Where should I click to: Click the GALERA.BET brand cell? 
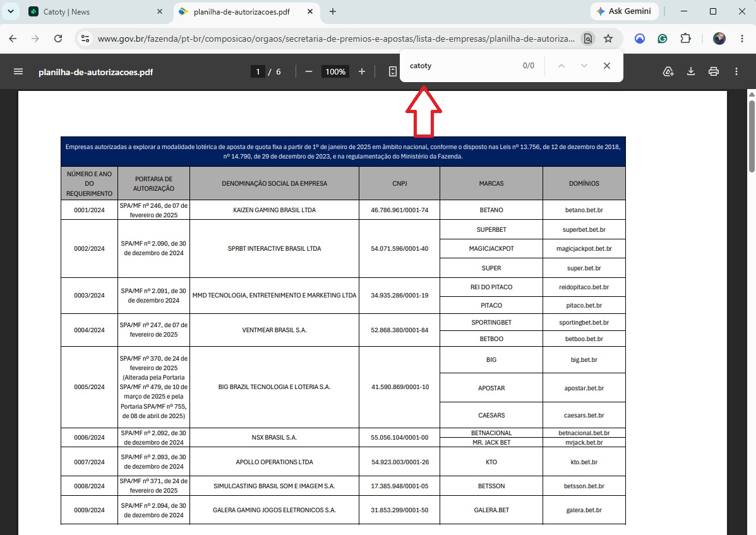[491, 510]
